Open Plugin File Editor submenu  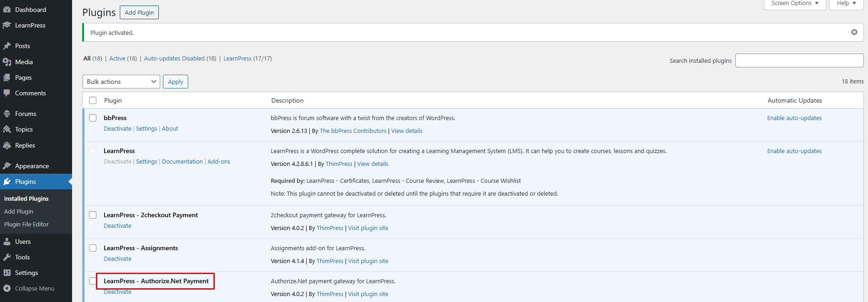[x=26, y=224]
